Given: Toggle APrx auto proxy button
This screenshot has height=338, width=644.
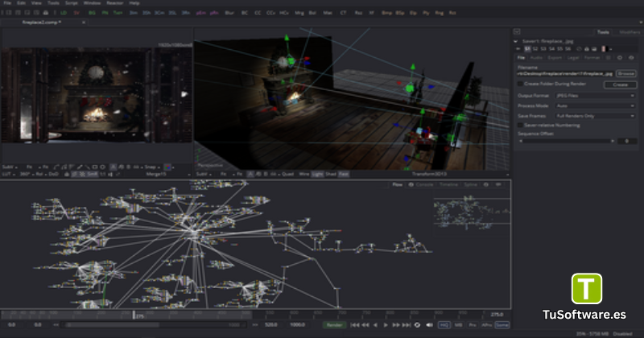Looking at the screenshot, I should 487,325.
